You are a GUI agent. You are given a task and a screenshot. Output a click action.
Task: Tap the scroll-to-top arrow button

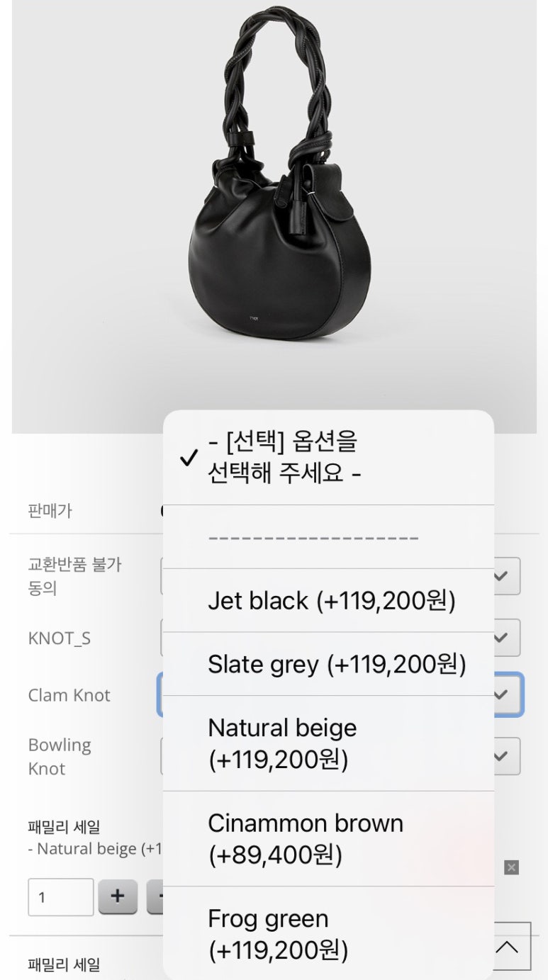(507, 947)
